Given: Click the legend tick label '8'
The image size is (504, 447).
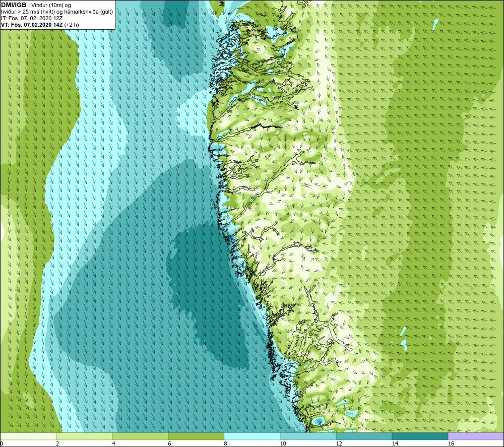Looking at the screenshot, I should click(x=225, y=443).
